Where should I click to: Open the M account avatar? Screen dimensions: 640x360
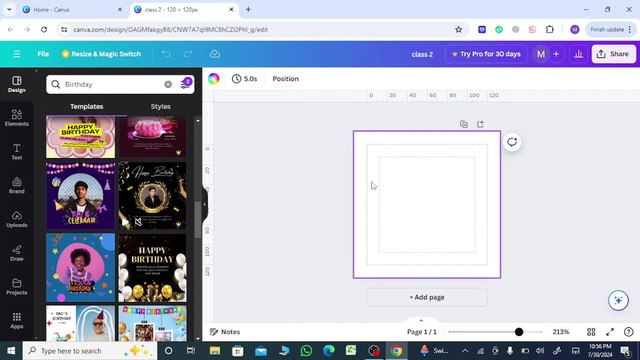pyautogui.click(x=541, y=54)
